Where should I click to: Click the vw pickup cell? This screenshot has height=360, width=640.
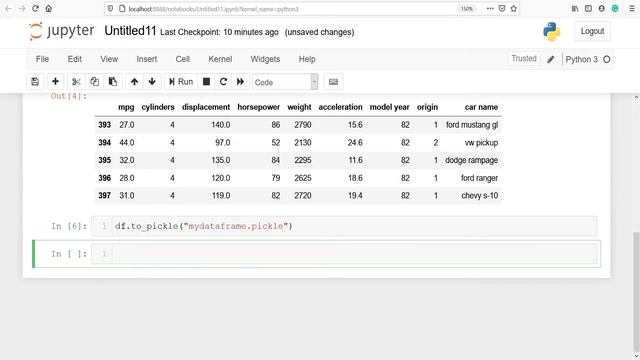[x=481, y=143]
